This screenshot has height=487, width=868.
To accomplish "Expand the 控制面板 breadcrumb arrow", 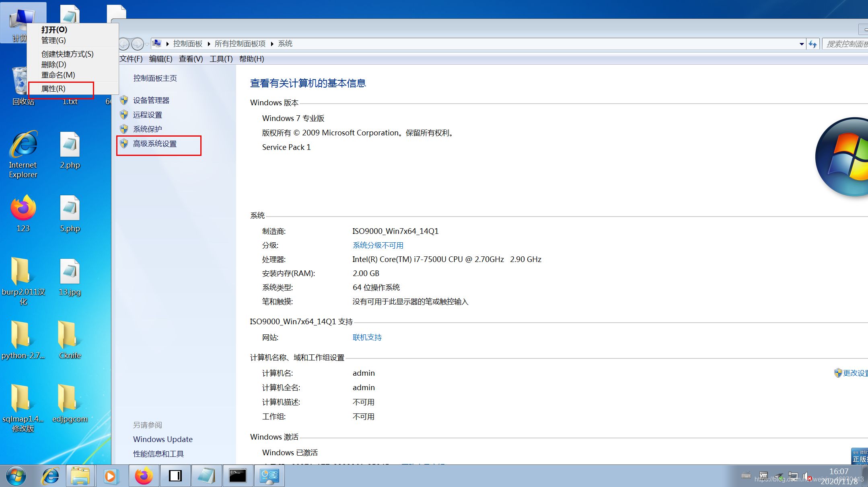I will pos(209,44).
